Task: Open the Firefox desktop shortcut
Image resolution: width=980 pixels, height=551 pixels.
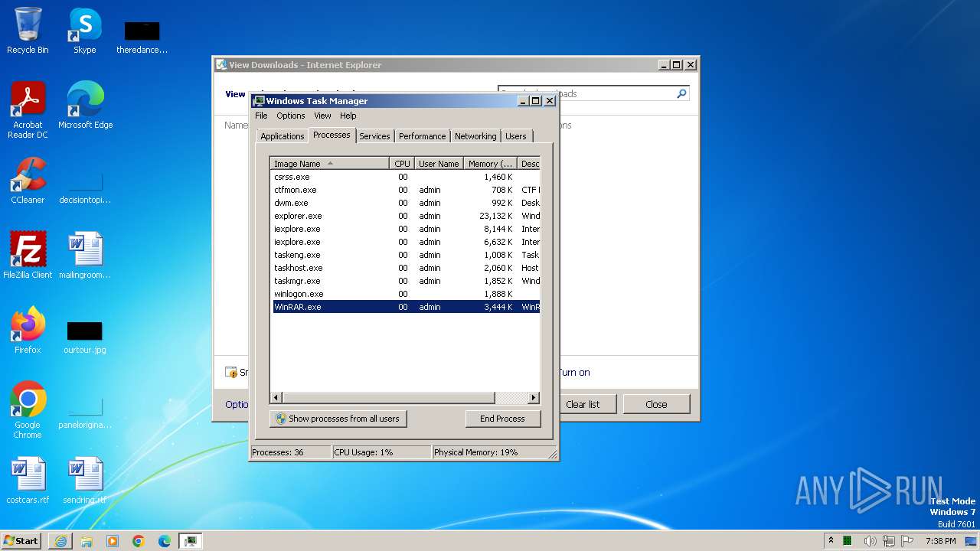Action: pyautogui.click(x=28, y=331)
